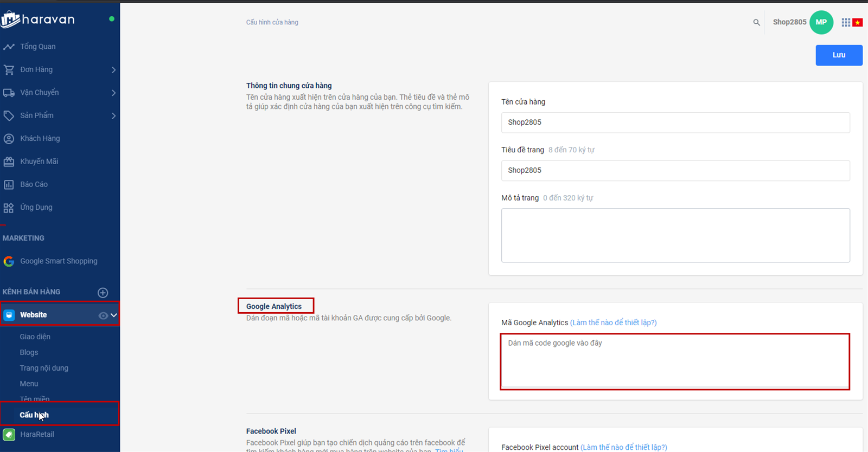Click the Google Analytics section heading

pos(274,306)
